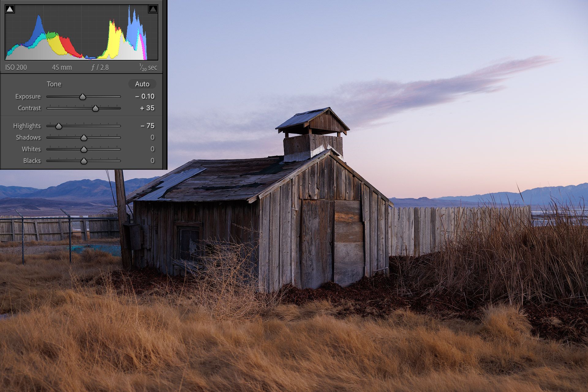588x392 pixels.
Task: Click the Exposure slider handle
Action: [x=83, y=97]
